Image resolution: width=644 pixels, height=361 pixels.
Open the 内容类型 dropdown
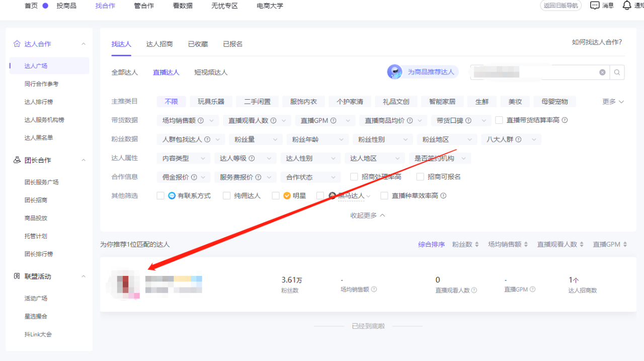183,158
